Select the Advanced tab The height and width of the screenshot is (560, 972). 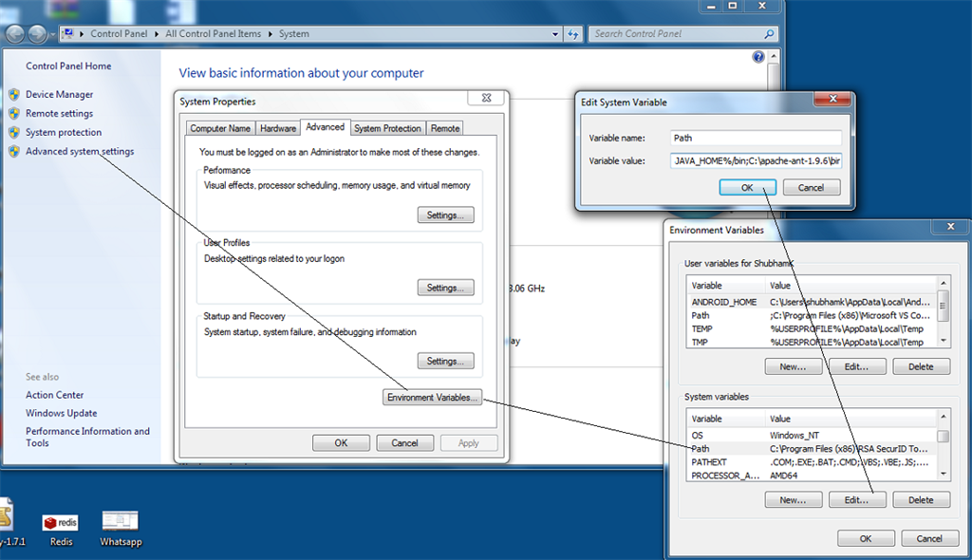[x=325, y=127]
